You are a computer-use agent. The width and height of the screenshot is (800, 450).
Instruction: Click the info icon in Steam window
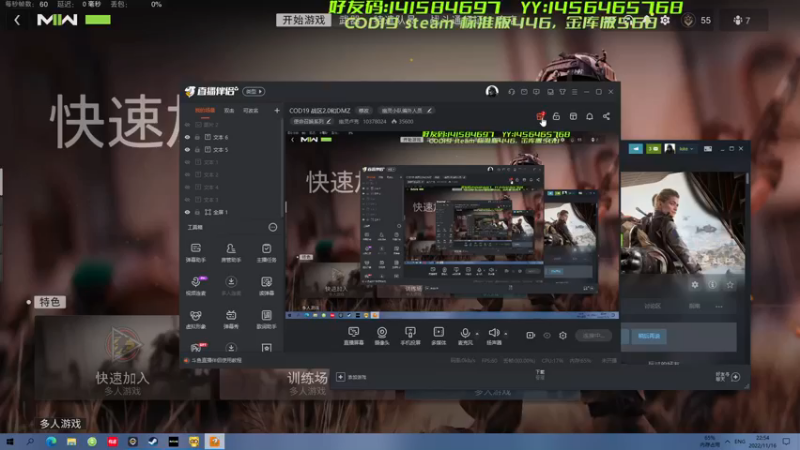712,285
